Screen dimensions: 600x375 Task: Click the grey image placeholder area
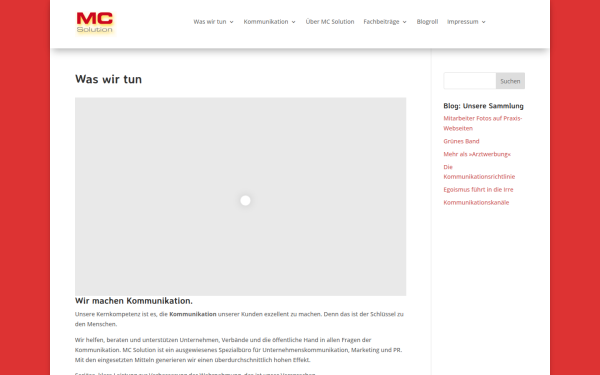click(x=240, y=196)
